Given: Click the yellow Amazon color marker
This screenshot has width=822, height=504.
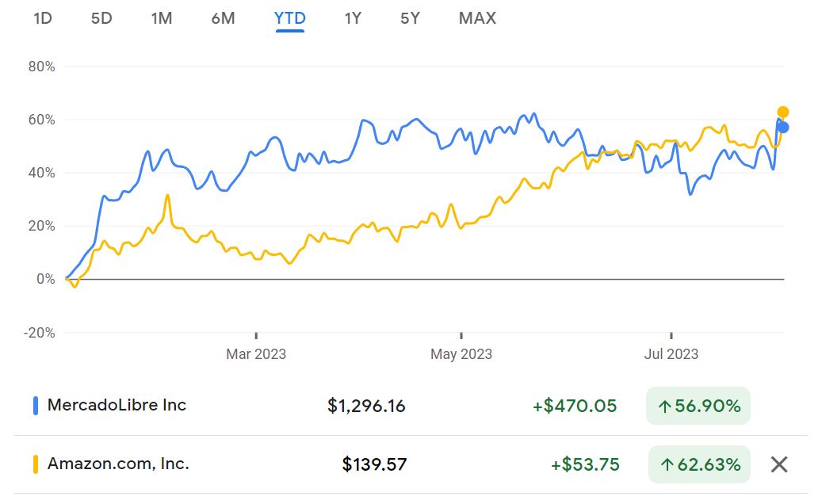Looking at the screenshot, I should (x=36, y=464).
